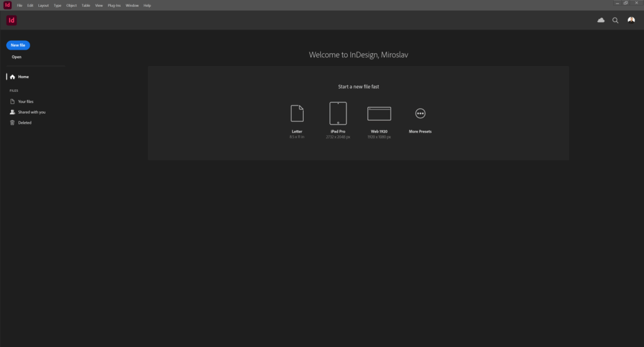The image size is (644, 347).
Task: Click the InDesign home logo icon
Action: (x=11, y=20)
